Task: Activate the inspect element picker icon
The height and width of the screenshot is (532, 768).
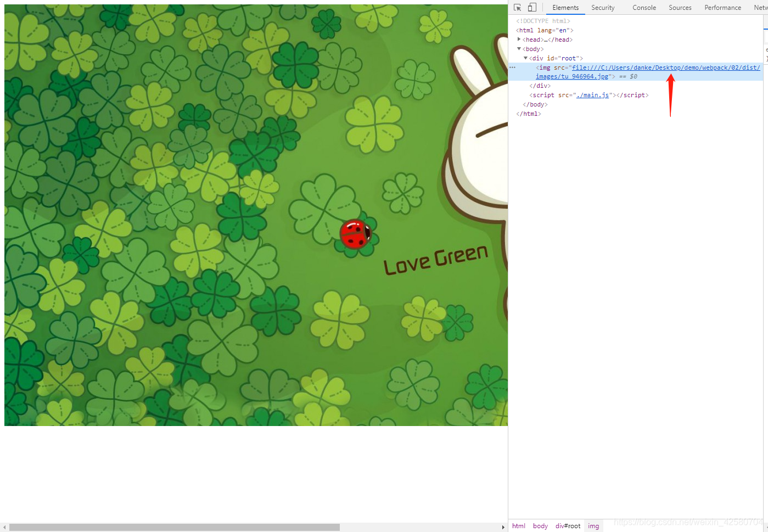Action: [517, 8]
